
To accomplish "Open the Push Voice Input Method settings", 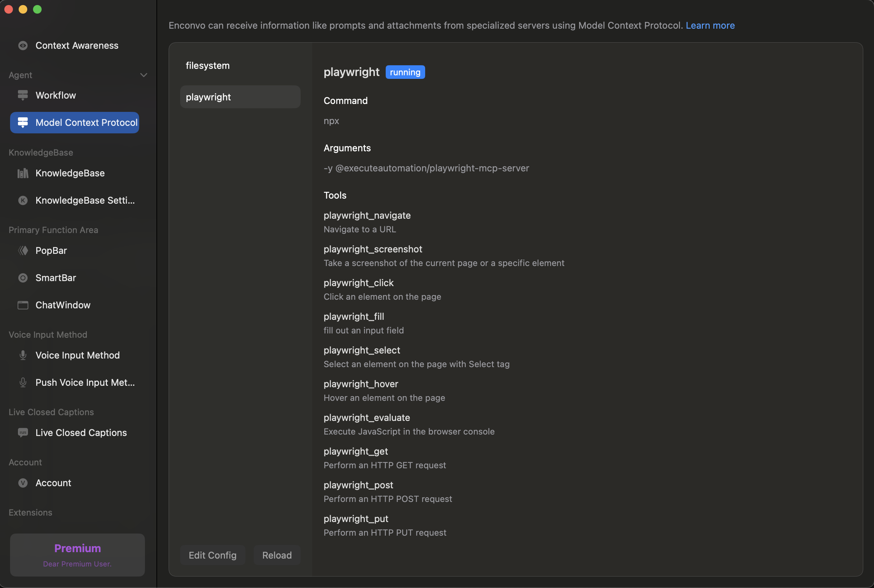I will click(x=85, y=383).
